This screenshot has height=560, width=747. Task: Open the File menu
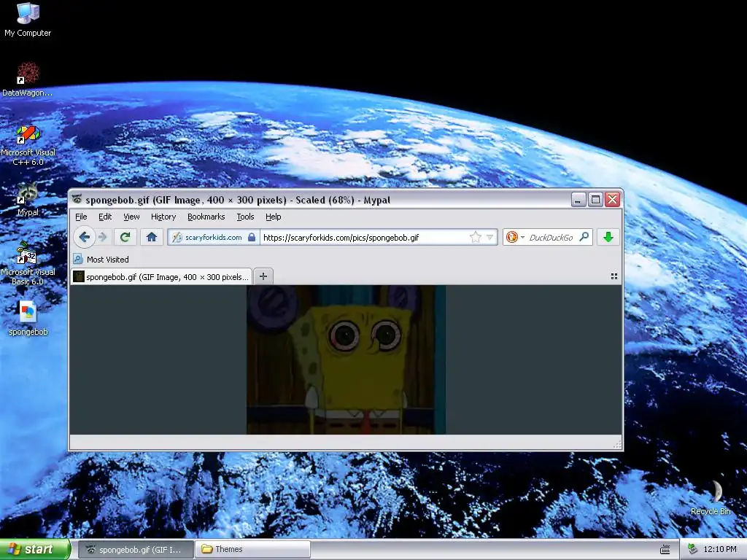81,217
